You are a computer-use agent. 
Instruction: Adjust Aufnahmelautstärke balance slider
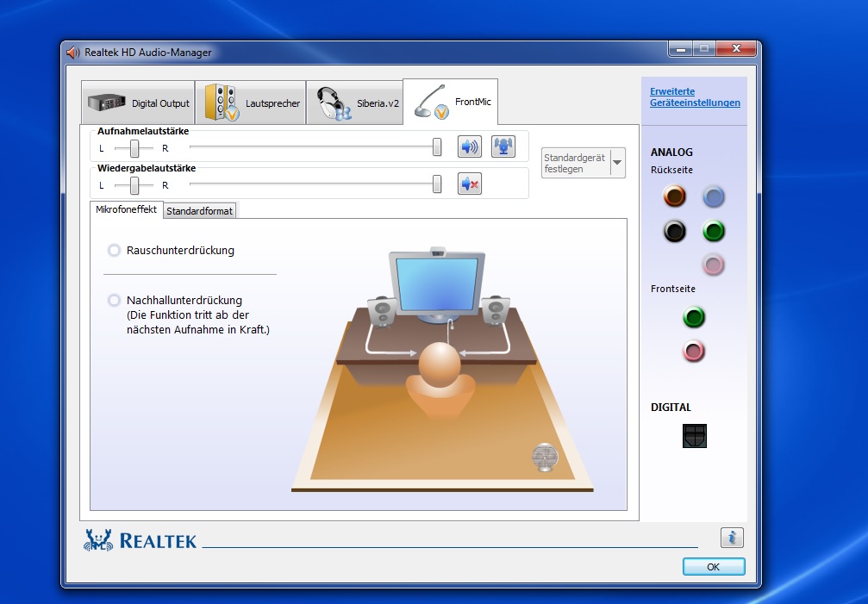click(x=134, y=148)
